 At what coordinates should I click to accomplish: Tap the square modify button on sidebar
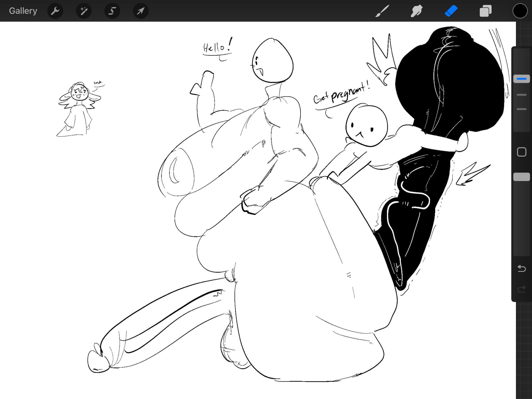click(522, 152)
